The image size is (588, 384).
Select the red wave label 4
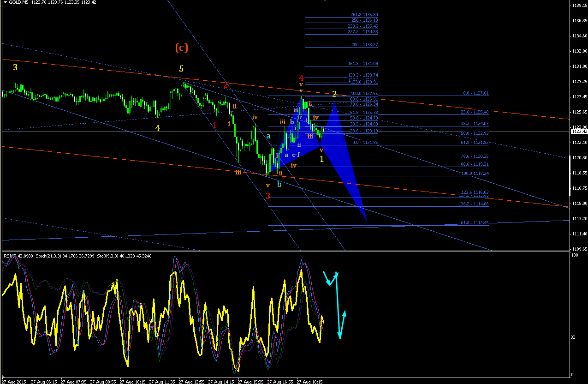[301, 78]
